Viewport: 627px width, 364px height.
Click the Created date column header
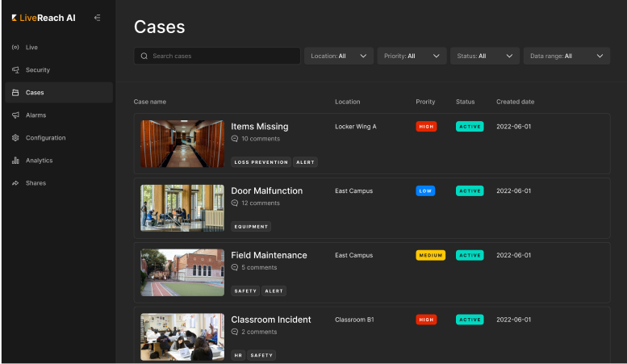[x=516, y=102]
